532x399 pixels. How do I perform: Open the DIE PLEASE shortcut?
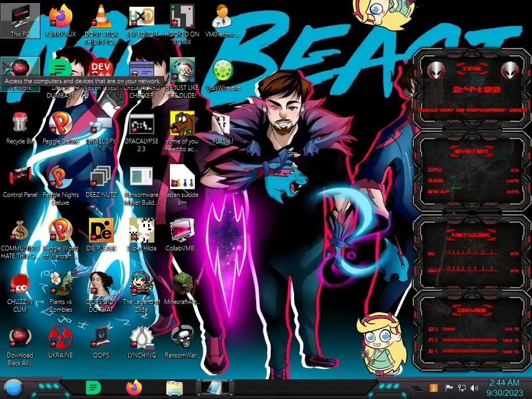point(101,235)
